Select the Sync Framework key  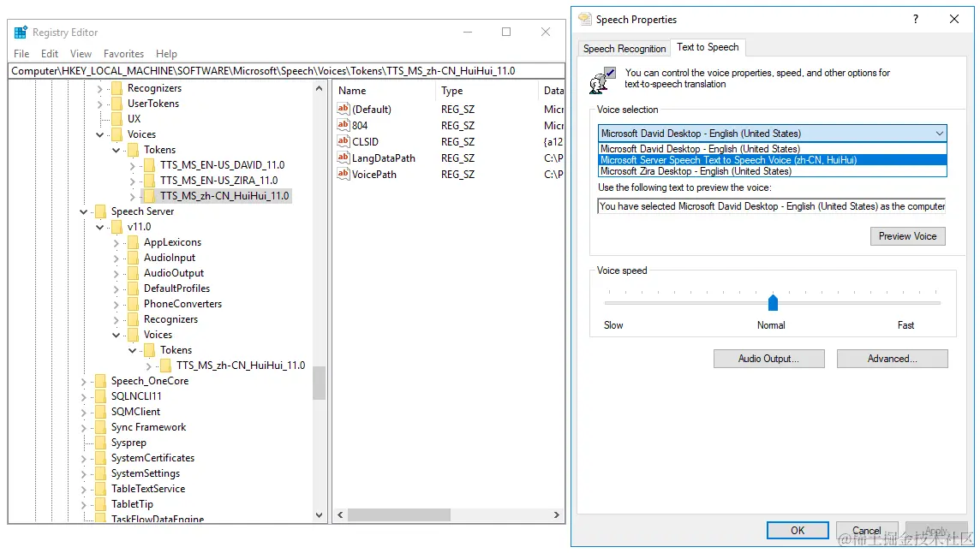[x=149, y=427]
